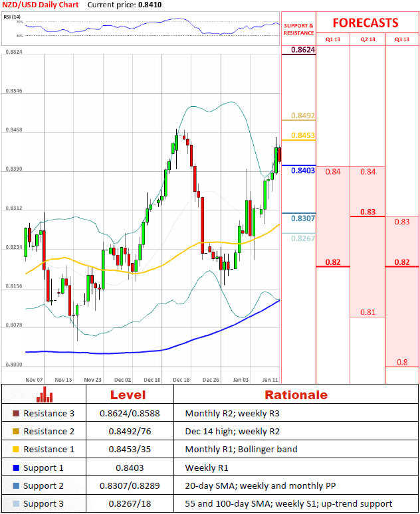Click the Dec 26 date axis label
Screen dimensions: 420x514
[x=211, y=380]
